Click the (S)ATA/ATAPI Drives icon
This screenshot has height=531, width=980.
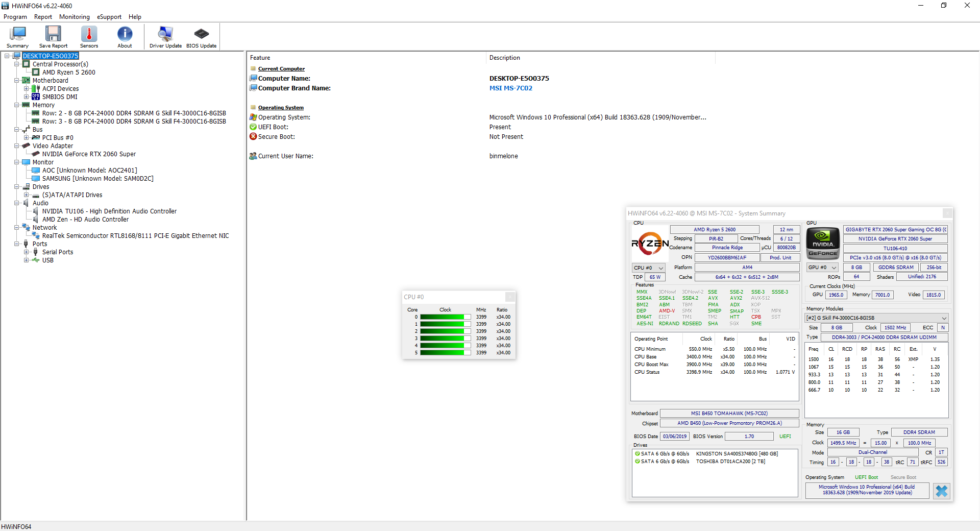coord(36,195)
